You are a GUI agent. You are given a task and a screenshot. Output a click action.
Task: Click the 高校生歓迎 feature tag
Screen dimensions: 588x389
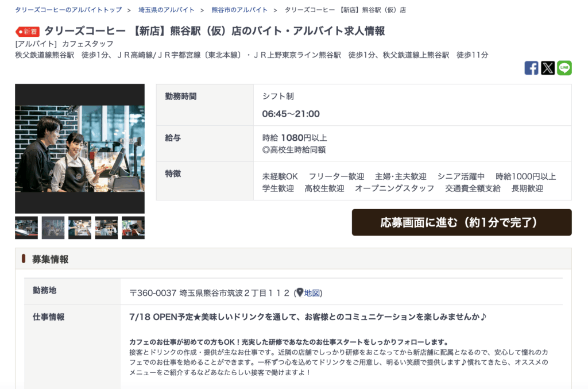pos(324,188)
